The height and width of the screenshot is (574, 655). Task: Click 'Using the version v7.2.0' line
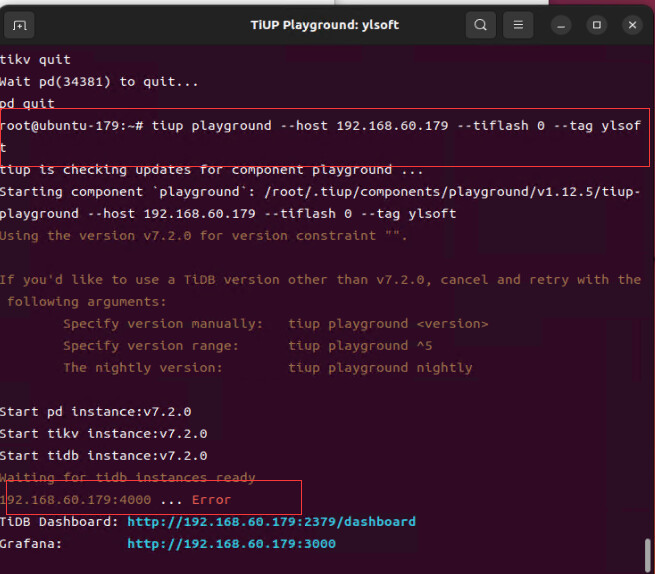pyautogui.click(x=203, y=236)
